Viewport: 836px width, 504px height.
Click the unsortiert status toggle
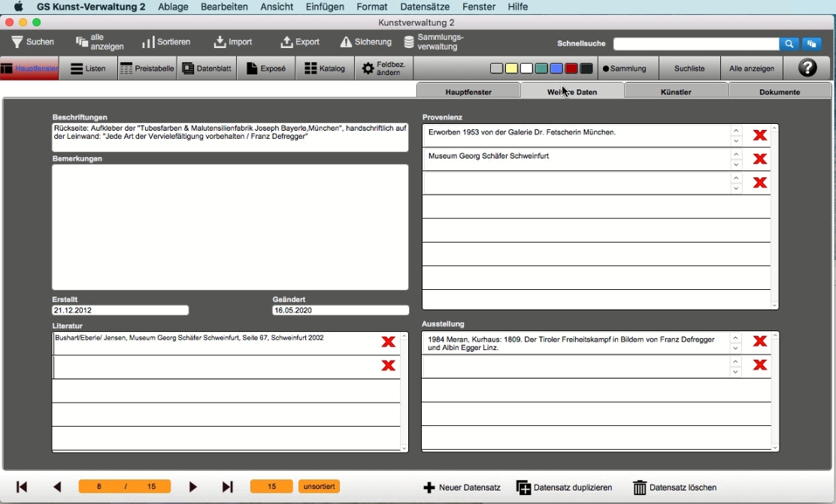318,487
